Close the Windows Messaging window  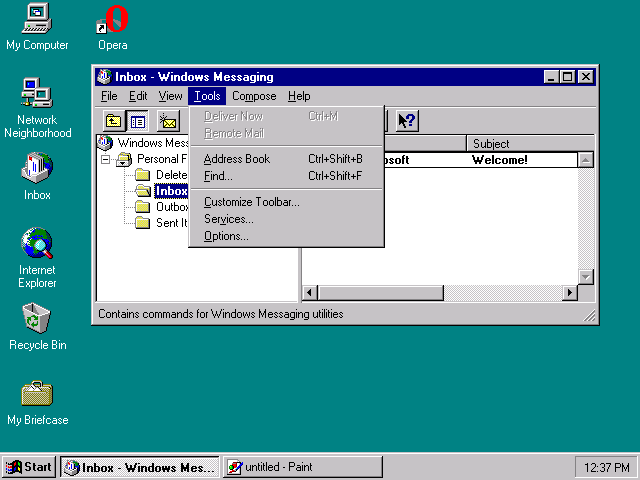pos(586,77)
